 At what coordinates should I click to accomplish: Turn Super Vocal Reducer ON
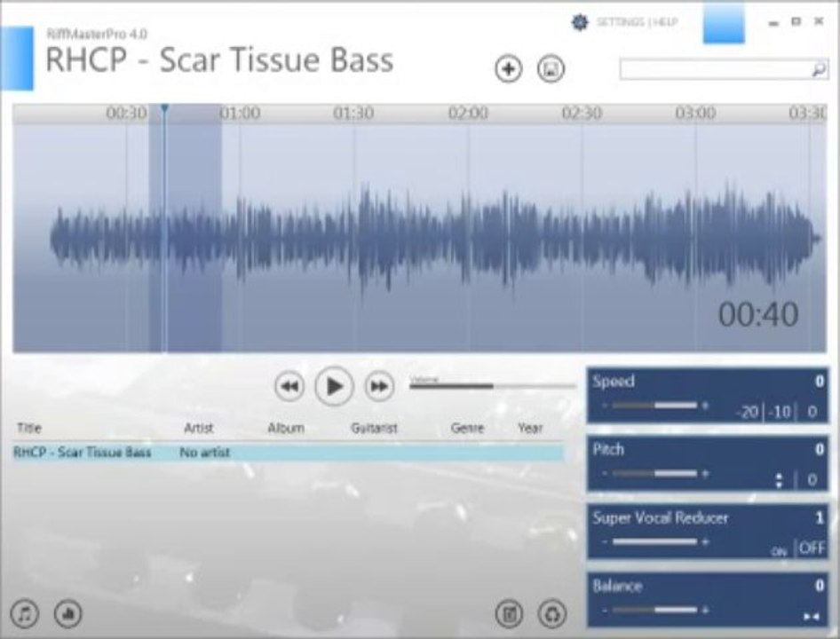coord(779,551)
